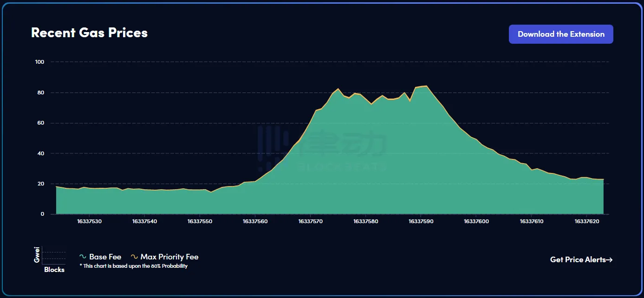Select block 16337590 on the x-axis

pos(421,222)
